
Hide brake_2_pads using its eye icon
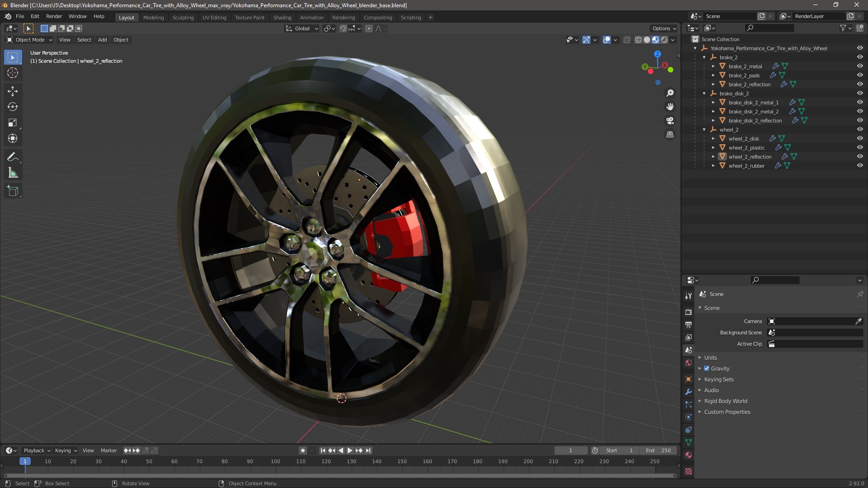[860, 75]
